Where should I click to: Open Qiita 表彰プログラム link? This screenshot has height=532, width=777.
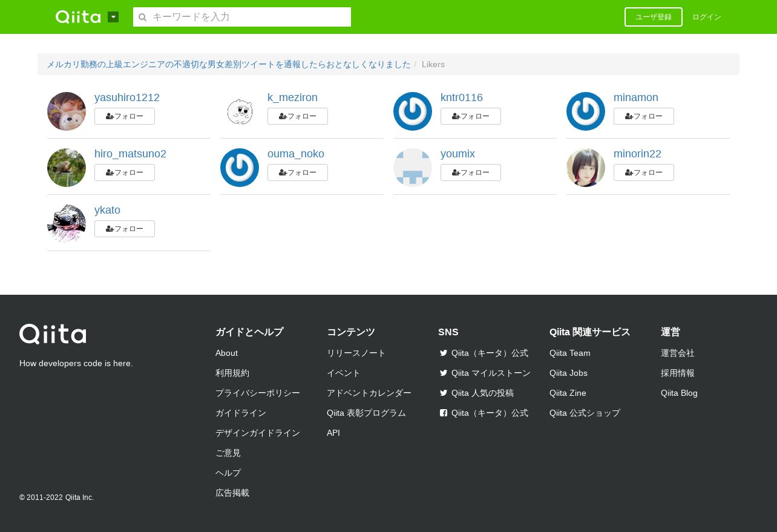tap(366, 413)
